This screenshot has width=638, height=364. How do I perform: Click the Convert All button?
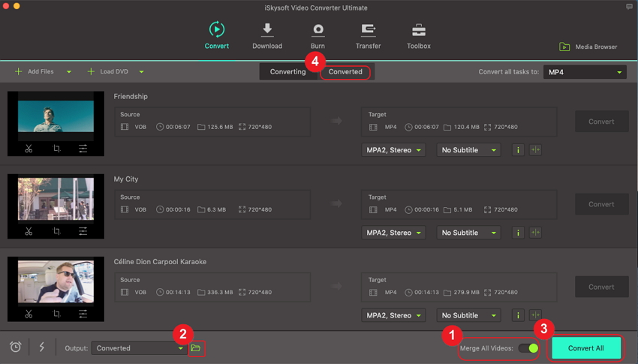[585, 348]
